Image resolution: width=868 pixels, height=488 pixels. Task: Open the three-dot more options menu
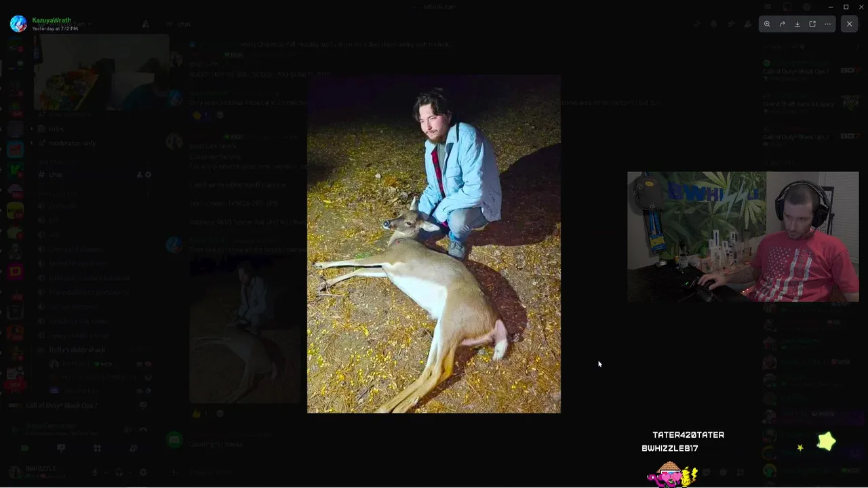pos(827,24)
